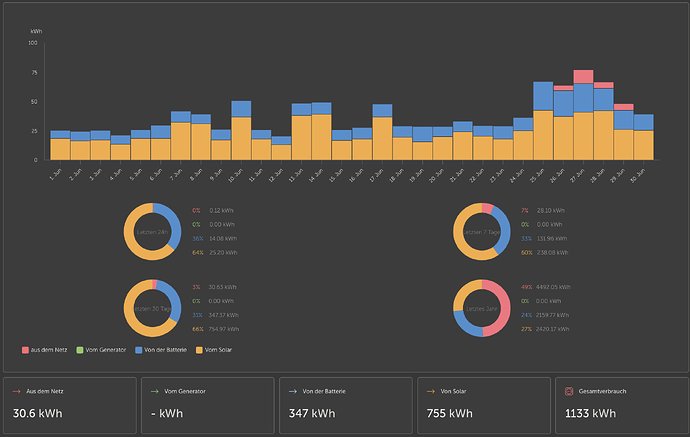Open the 755 kWh Von Solar card
The width and height of the screenshot is (690, 437).
click(484, 405)
